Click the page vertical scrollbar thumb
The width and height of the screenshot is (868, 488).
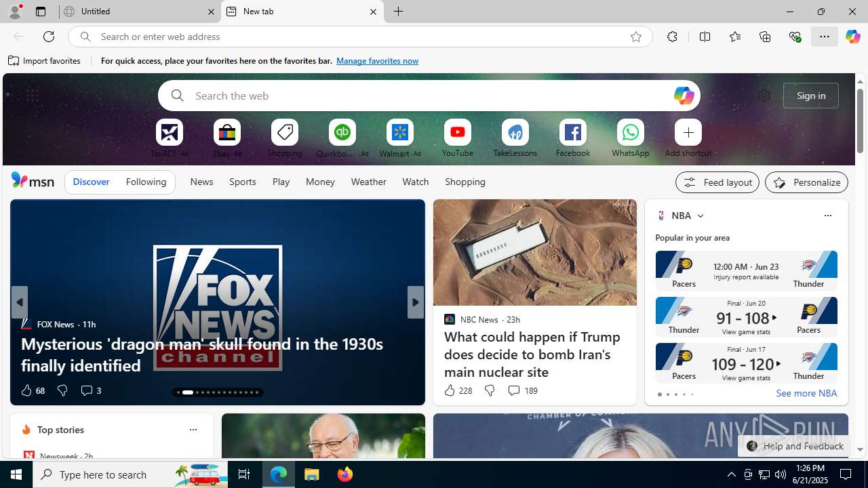tap(860, 121)
